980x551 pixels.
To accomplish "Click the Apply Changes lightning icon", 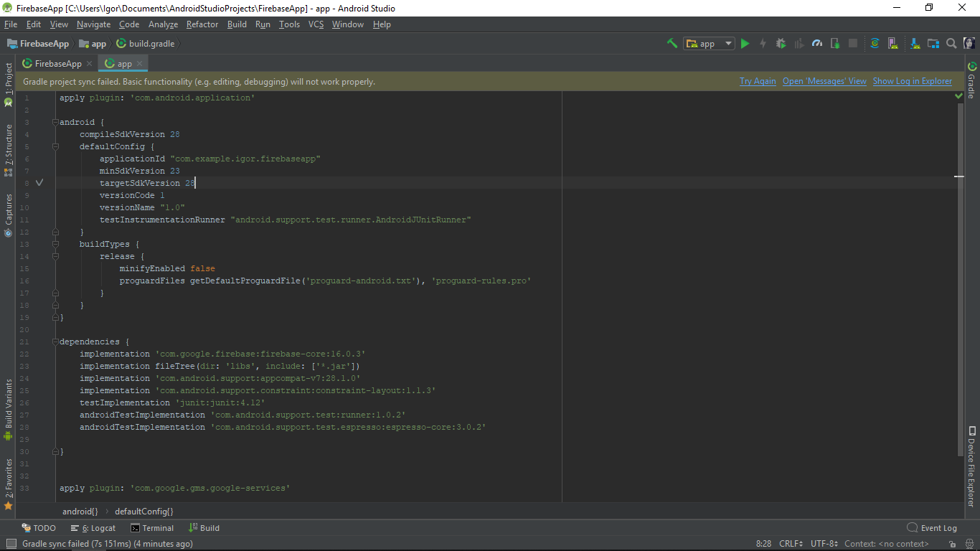I will (763, 44).
